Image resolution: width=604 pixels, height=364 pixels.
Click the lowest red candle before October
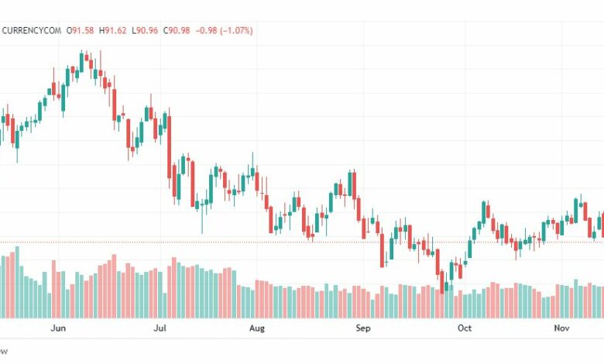442,284
